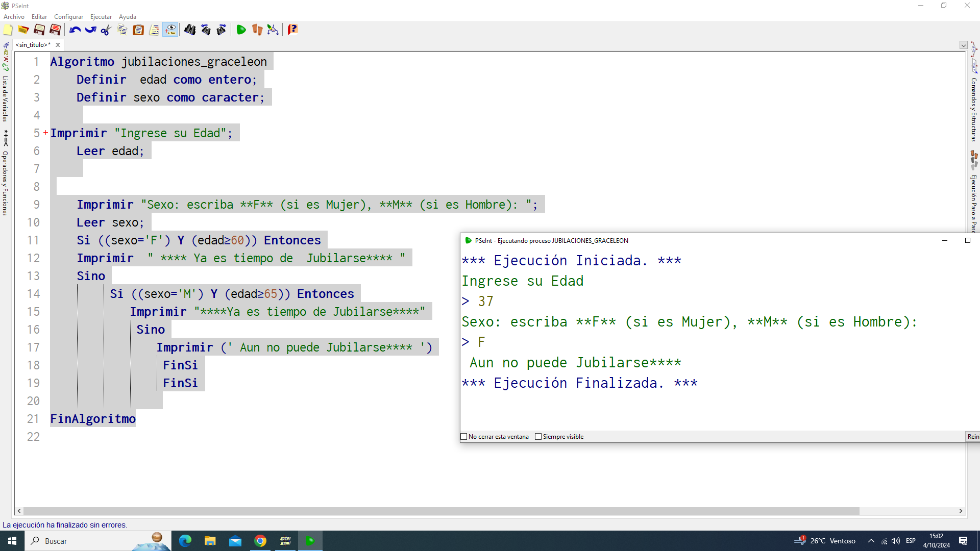The image size is (980, 551).
Task: Expand the fold marker on line 5
Action: 45,133
